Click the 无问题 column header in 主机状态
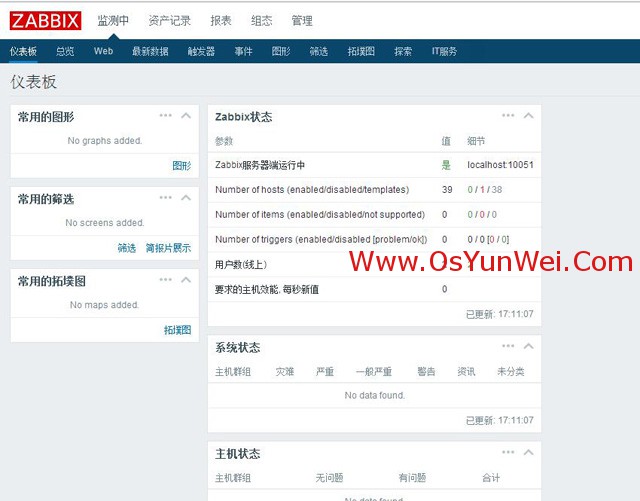 329,478
